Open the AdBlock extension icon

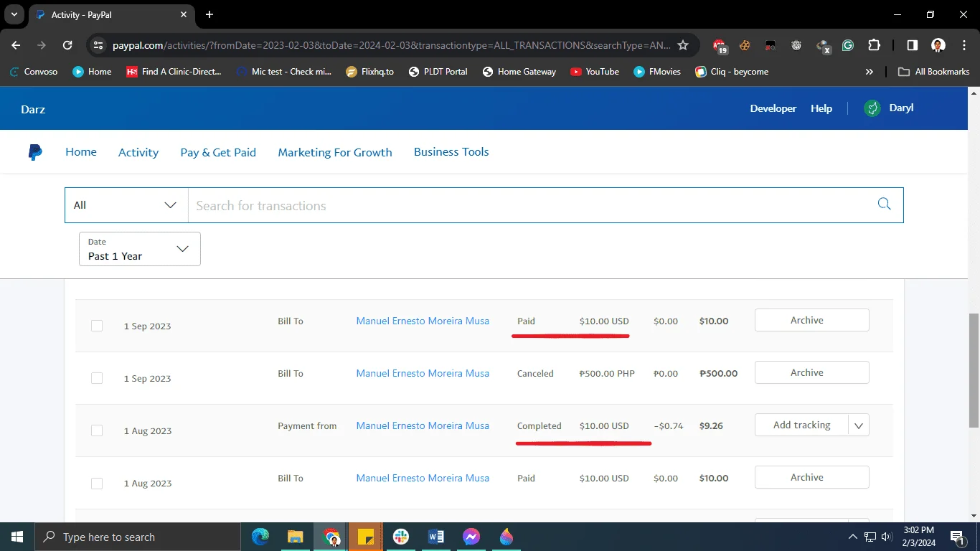pyautogui.click(x=720, y=45)
